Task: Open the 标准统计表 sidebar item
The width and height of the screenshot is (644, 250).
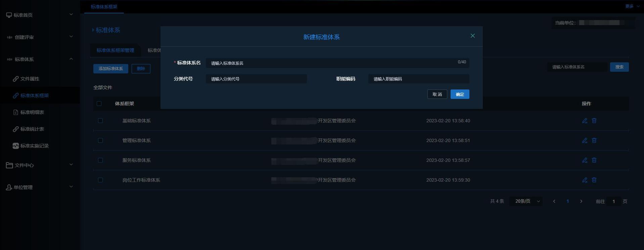Action: click(x=40, y=129)
